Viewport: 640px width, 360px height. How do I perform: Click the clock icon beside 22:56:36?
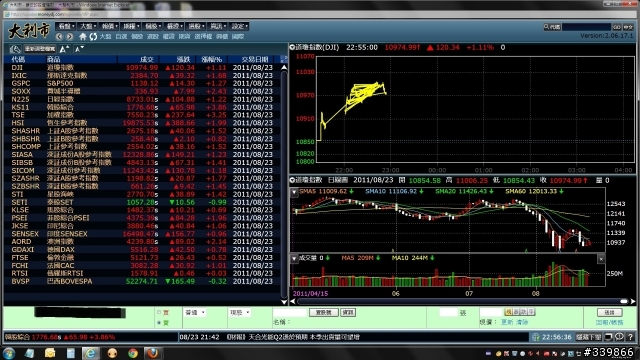pyautogui.click(x=536, y=337)
